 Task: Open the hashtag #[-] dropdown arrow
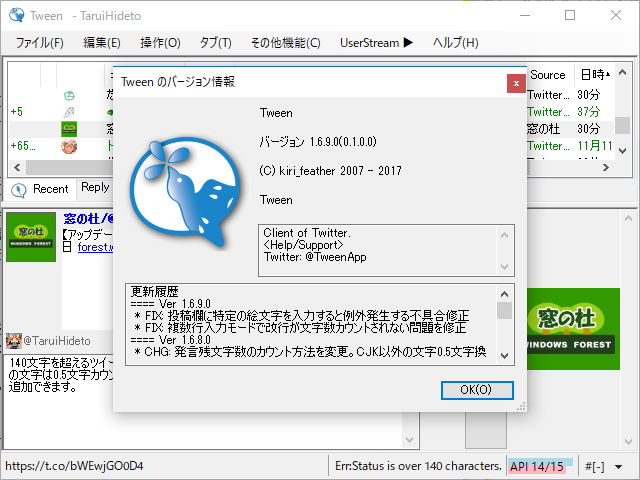[618, 467]
